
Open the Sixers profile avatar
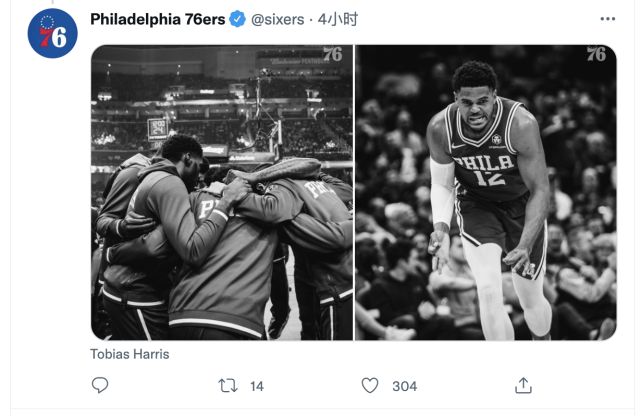(52, 33)
